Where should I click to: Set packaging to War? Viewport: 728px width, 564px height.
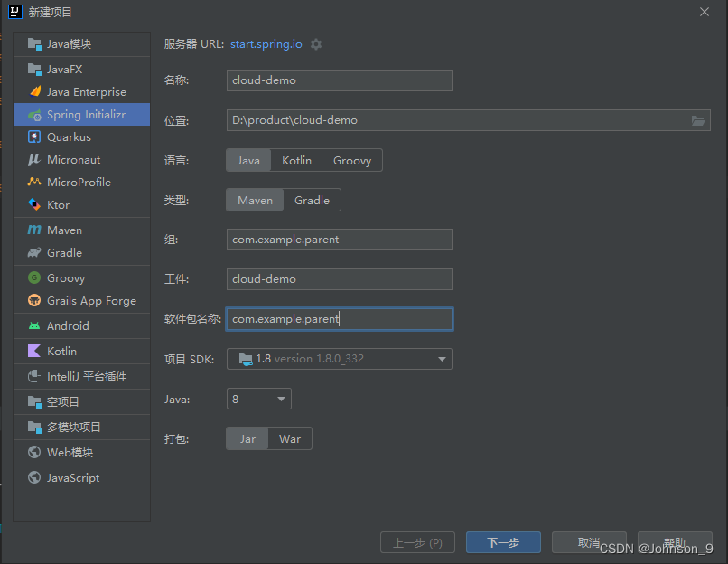click(x=289, y=438)
